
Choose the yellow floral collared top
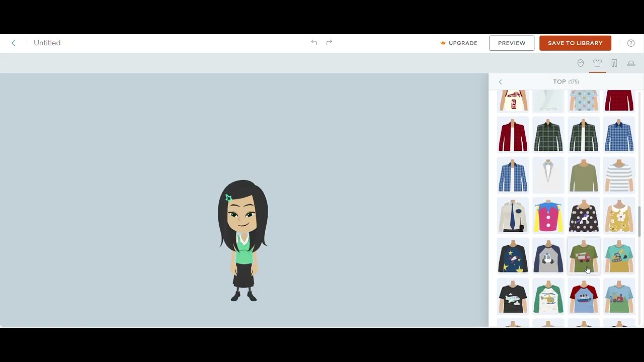pos(619,216)
